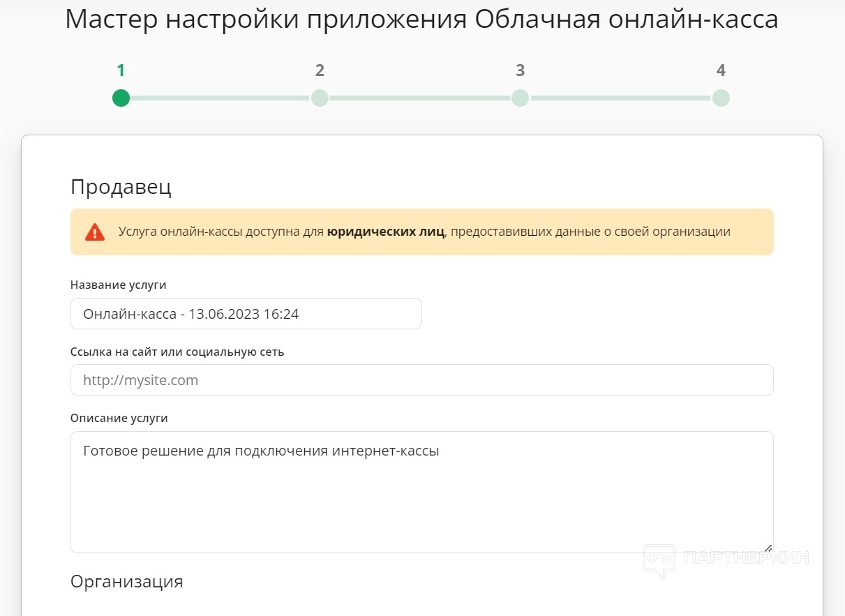Click the "Продавец" section heading
Screen dimensions: 845x616
(x=121, y=187)
